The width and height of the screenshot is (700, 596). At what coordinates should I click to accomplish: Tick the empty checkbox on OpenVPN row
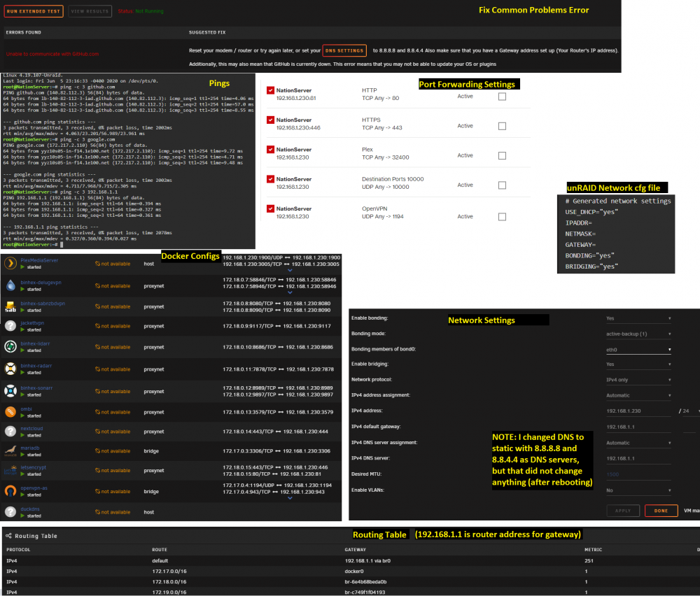point(502,217)
